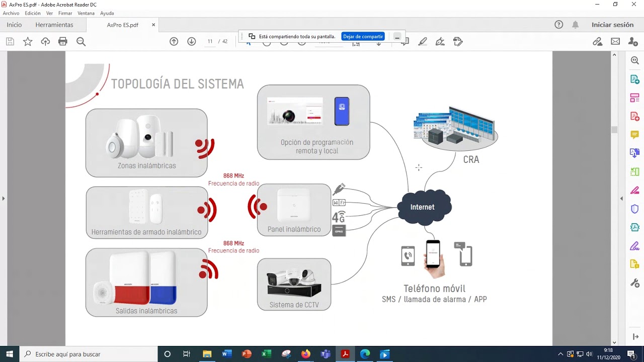This screenshot has width=644, height=362.
Task: Close the AxPro ES.pdf tab
Action: (153, 25)
